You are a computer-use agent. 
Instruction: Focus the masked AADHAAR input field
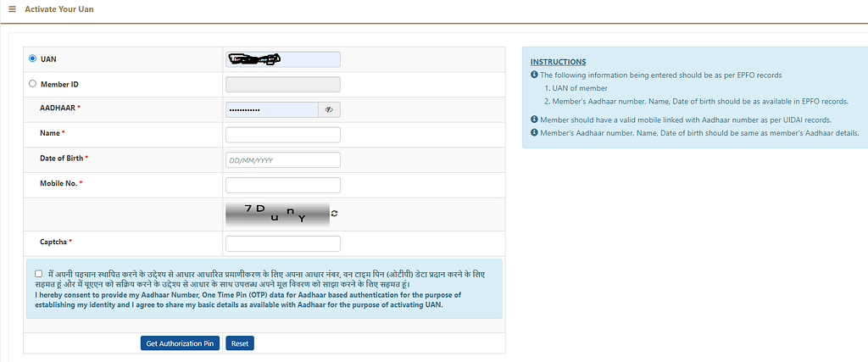[271, 109]
